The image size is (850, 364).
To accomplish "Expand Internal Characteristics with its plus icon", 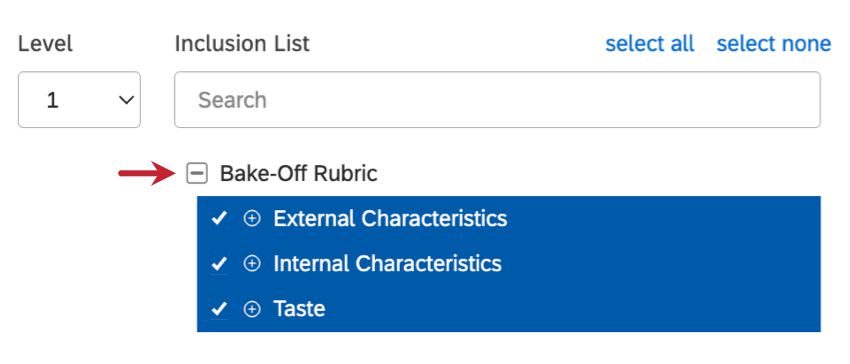I will [x=252, y=264].
